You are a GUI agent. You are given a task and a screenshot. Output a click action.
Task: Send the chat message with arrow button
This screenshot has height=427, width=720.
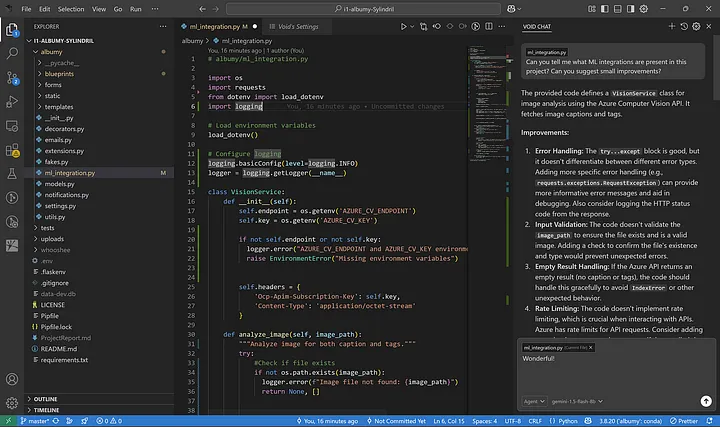(x=706, y=401)
